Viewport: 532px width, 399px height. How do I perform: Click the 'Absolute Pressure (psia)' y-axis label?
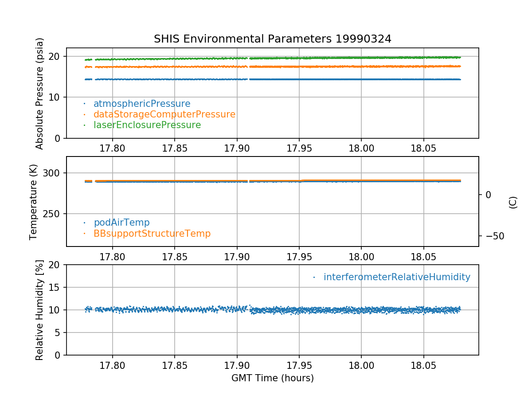[39, 93]
